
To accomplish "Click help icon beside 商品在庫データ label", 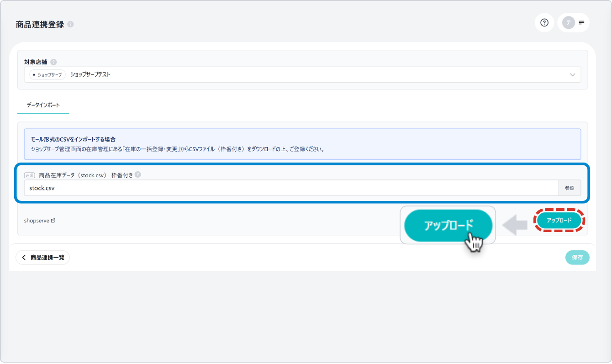I will point(138,174).
